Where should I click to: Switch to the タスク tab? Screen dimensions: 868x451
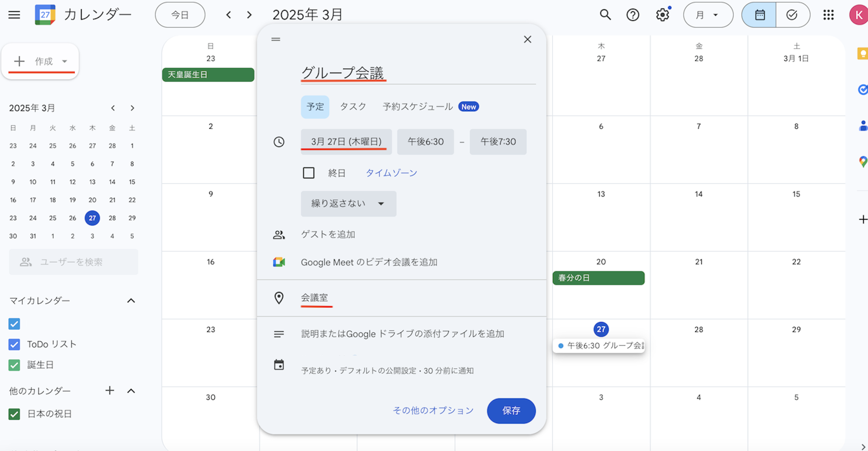point(353,107)
